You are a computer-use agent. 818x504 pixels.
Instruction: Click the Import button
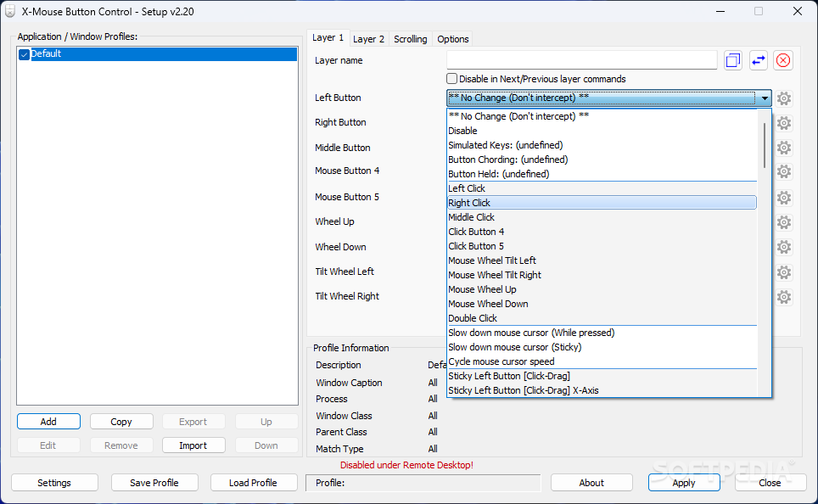193,445
